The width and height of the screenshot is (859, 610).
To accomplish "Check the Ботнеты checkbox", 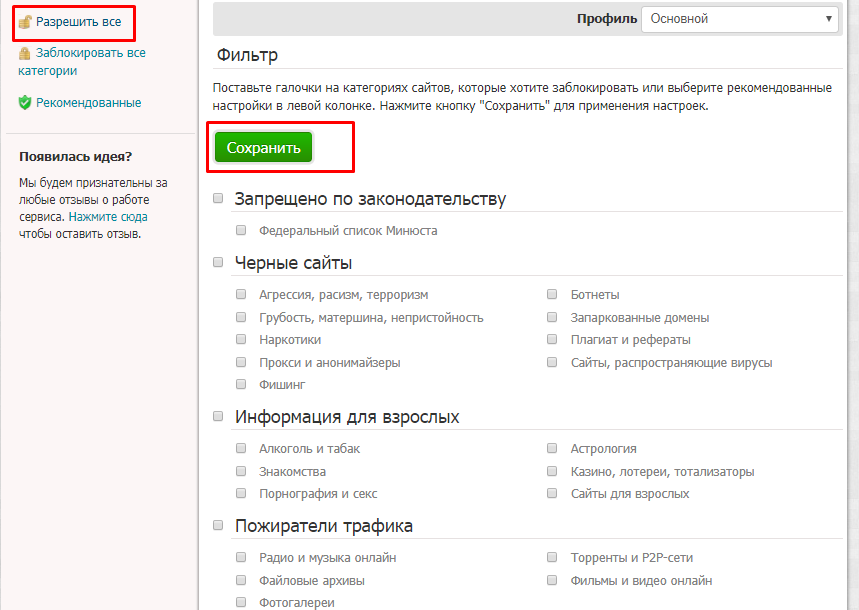I will [x=552, y=294].
